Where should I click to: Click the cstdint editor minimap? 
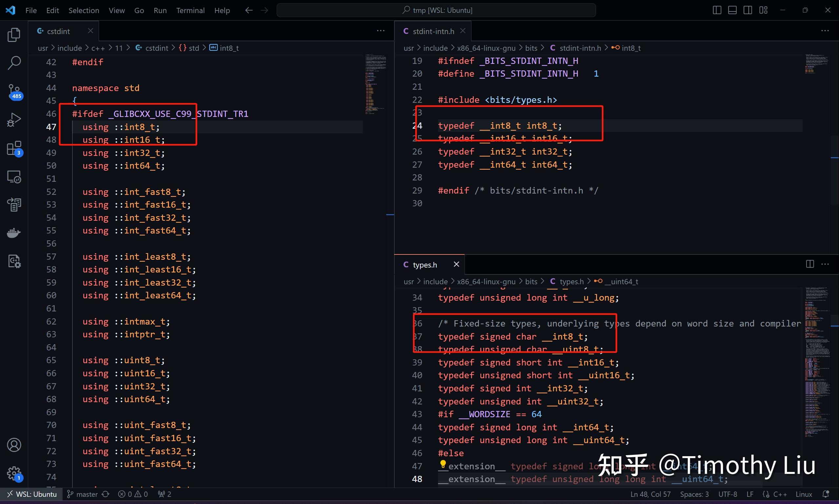375,84
